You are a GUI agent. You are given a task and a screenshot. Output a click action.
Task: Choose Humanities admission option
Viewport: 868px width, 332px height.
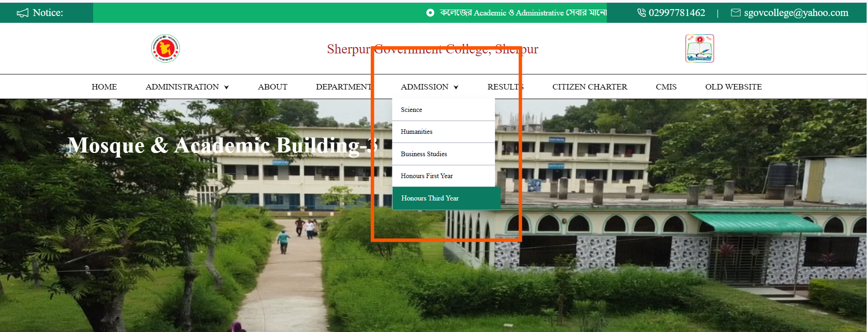pos(416,132)
